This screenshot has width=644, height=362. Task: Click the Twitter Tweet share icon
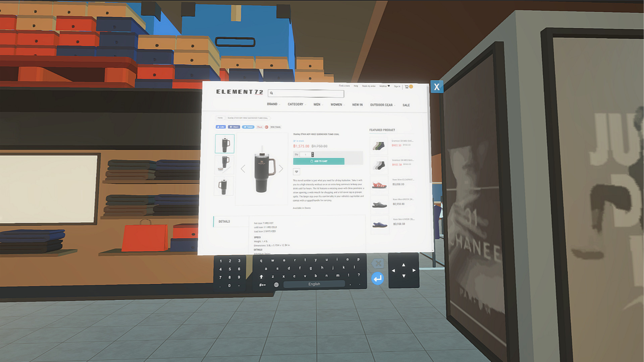coord(248,127)
